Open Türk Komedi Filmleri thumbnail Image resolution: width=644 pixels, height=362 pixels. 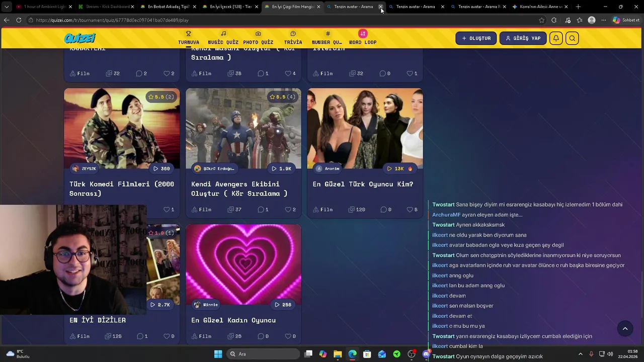tap(122, 128)
